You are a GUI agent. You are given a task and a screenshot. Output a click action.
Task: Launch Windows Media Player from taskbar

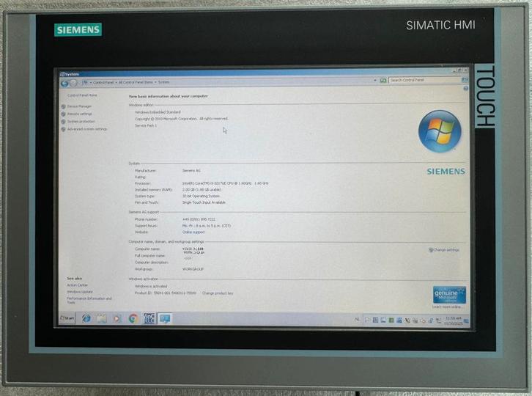tap(117, 318)
